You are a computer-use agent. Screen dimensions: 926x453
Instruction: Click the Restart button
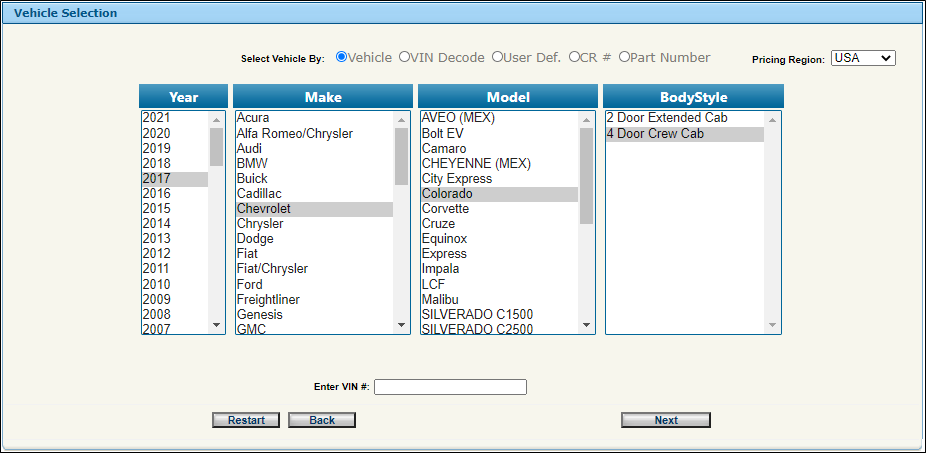(246, 420)
